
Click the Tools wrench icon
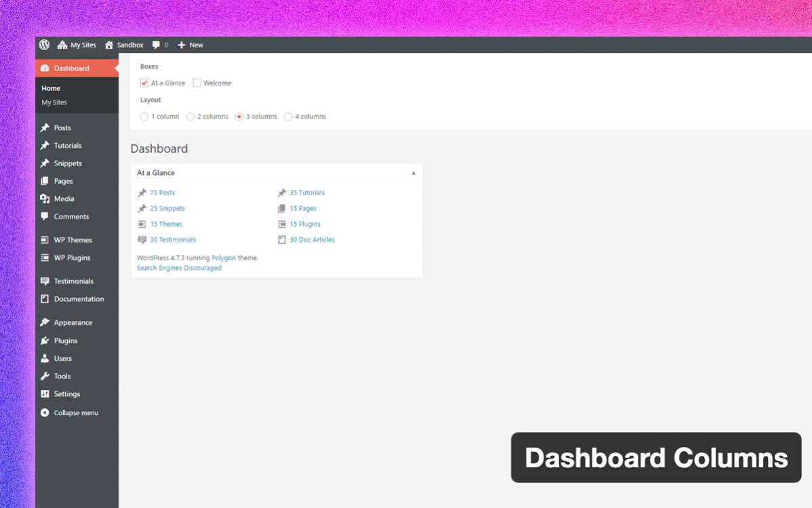click(x=45, y=376)
